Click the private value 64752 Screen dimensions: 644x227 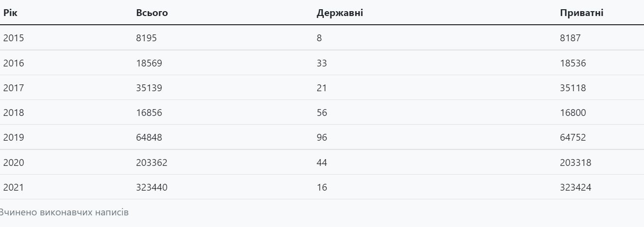point(573,137)
